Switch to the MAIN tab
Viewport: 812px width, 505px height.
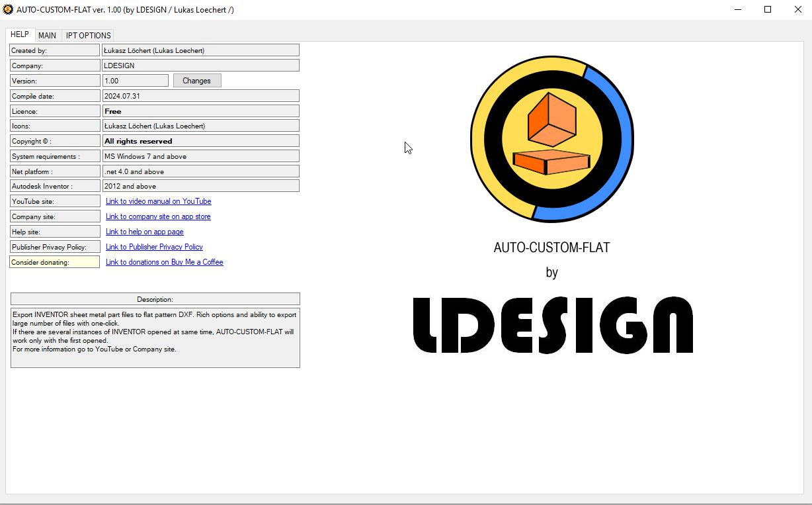tap(47, 35)
